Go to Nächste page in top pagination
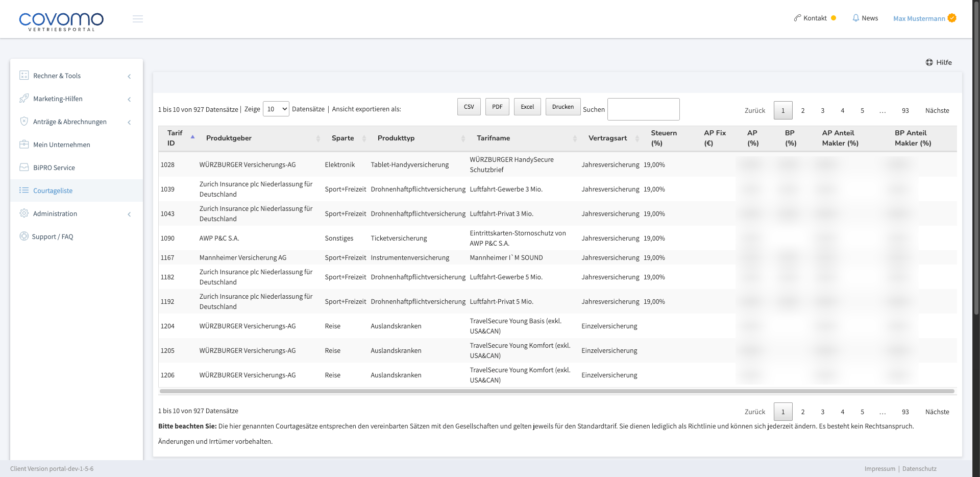 pyautogui.click(x=937, y=110)
